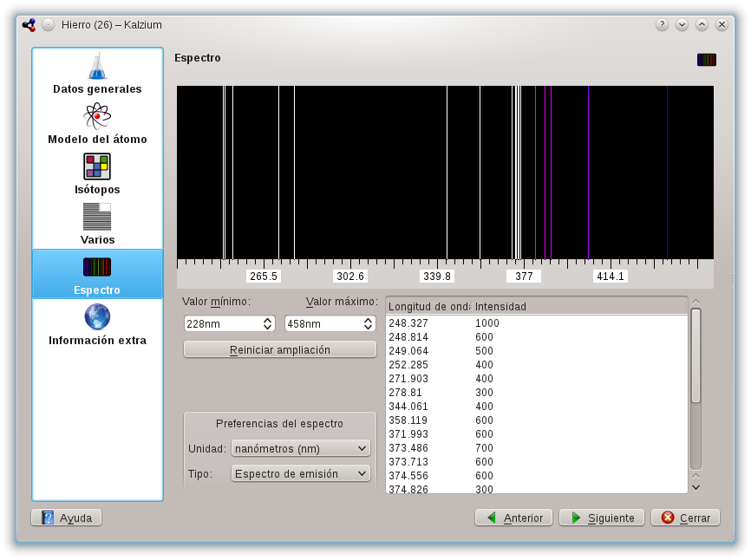Go to previous element with Anterior

tap(514, 518)
